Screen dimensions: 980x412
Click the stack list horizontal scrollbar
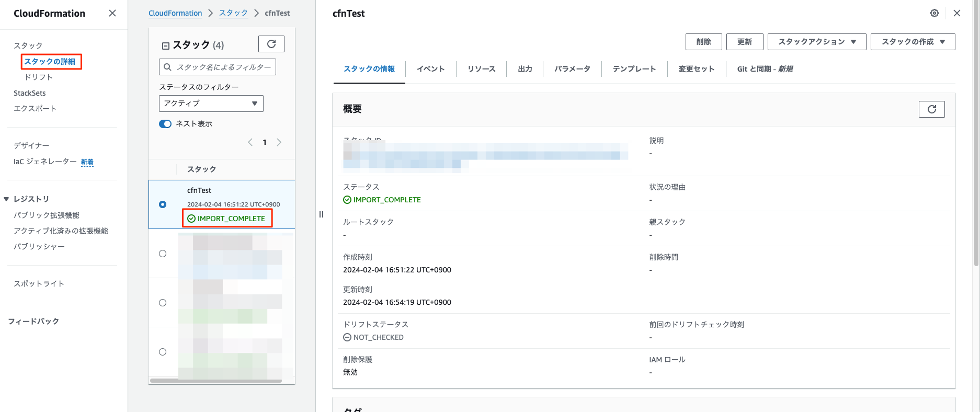[216, 381]
